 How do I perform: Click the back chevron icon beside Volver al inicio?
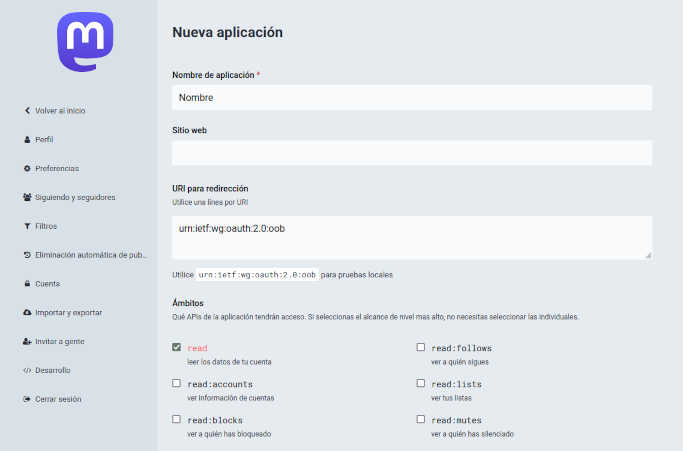coord(27,111)
